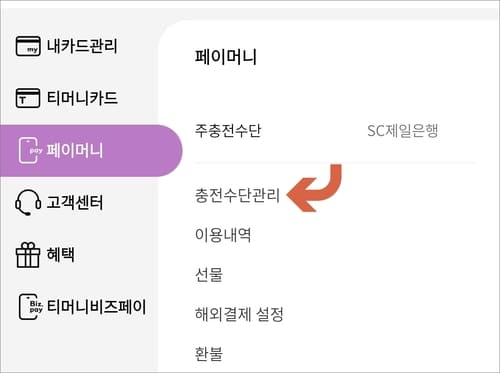Open 고객센터 from the sidebar

click(x=75, y=203)
